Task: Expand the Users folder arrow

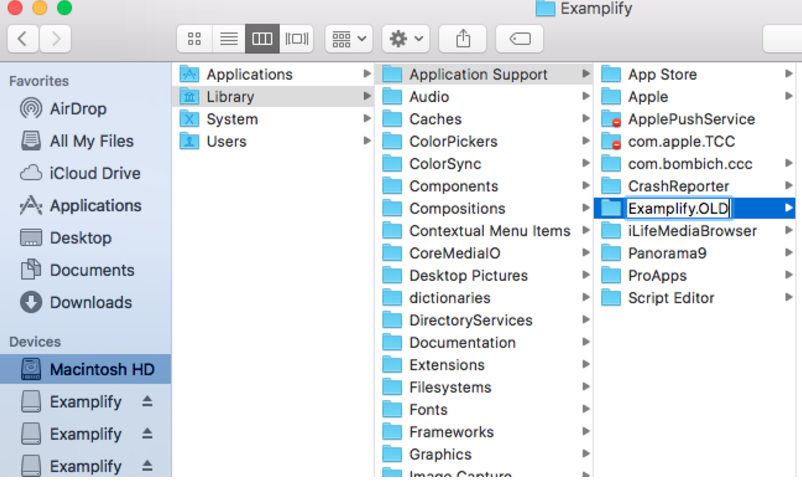Action: 367,141
